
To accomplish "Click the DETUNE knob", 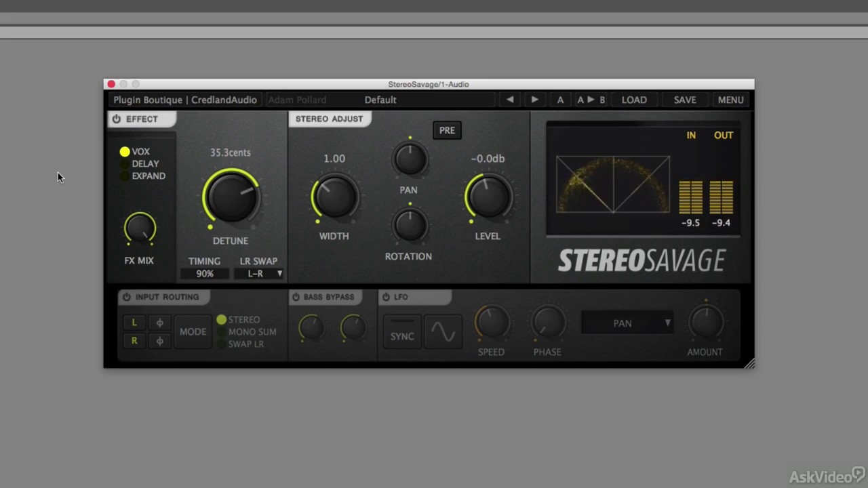I will pyautogui.click(x=231, y=197).
